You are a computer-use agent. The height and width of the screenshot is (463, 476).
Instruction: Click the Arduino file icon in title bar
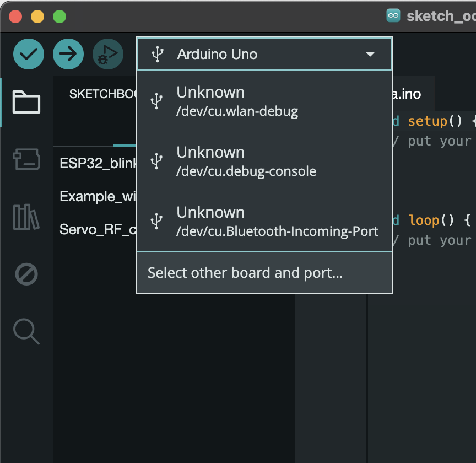(393, 16)
